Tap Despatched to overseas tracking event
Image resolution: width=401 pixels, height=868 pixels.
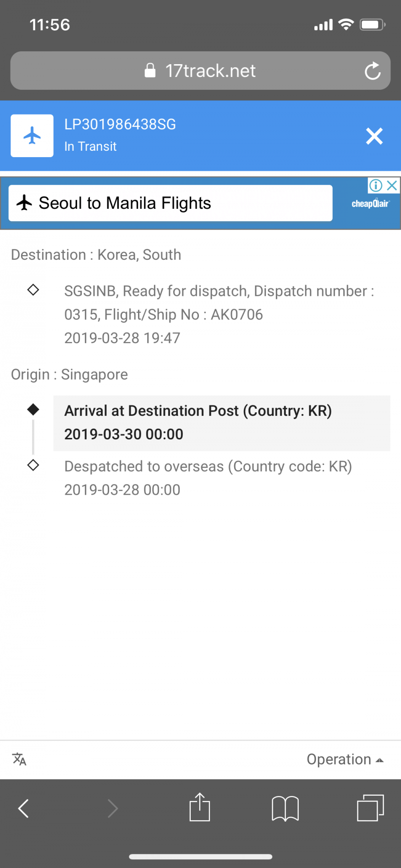208,478
